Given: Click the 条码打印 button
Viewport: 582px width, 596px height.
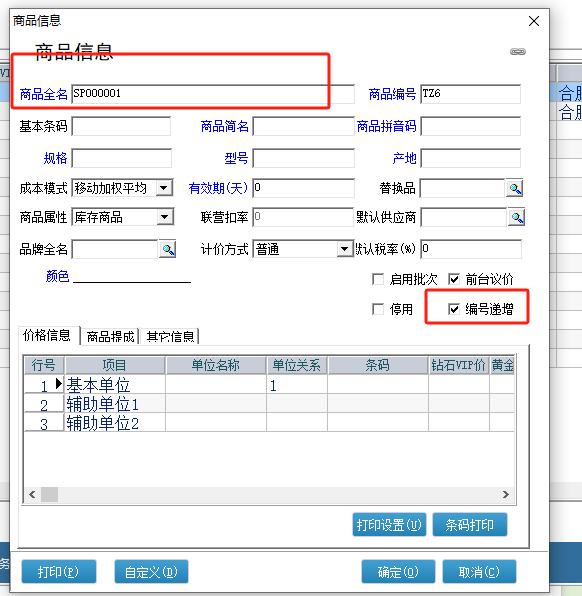Looking at the screenshot, I should pos(469,525).
